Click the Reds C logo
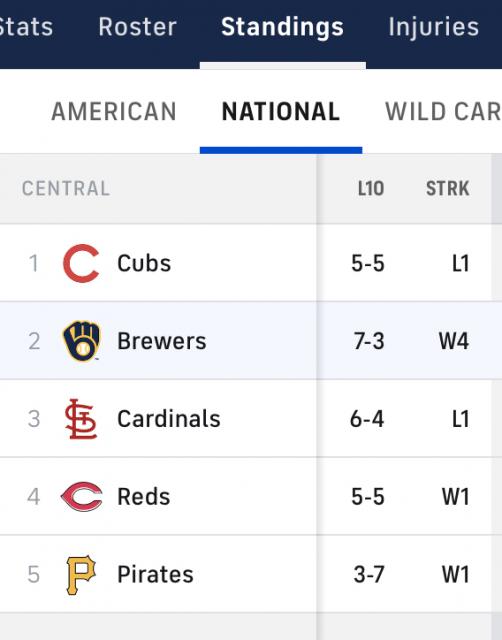The height and width of the screenshot is (640, 502). (81, 497)
